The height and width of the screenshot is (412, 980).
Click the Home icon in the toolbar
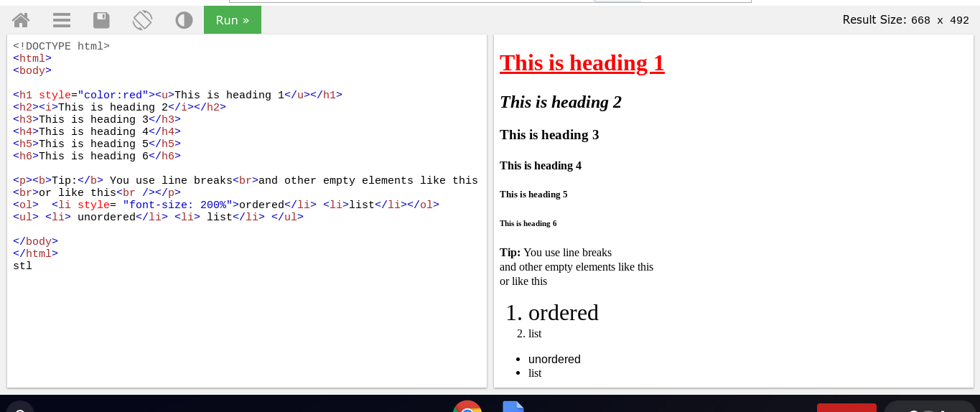[x=21, y=20]
